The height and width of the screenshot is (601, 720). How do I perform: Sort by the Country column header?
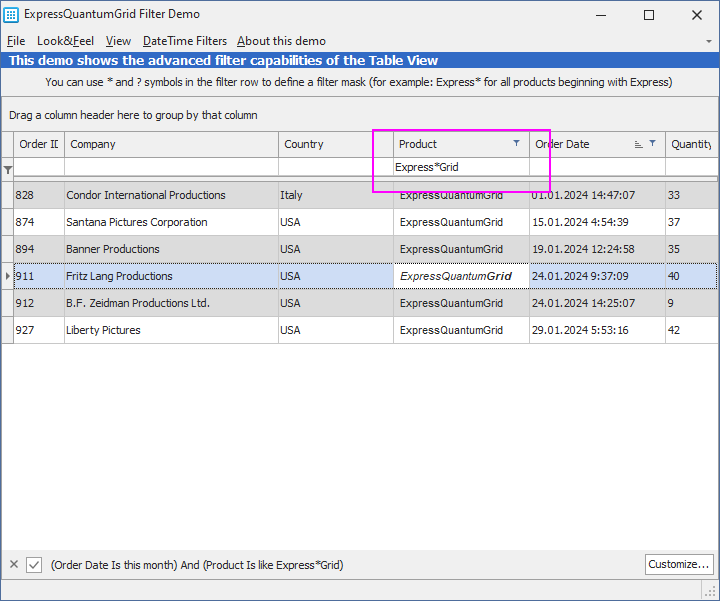point(336,144)
